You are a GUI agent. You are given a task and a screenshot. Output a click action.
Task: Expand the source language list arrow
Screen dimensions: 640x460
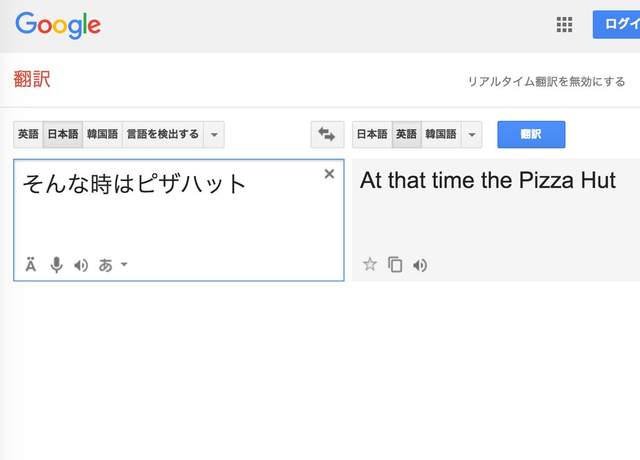(215, 134)
